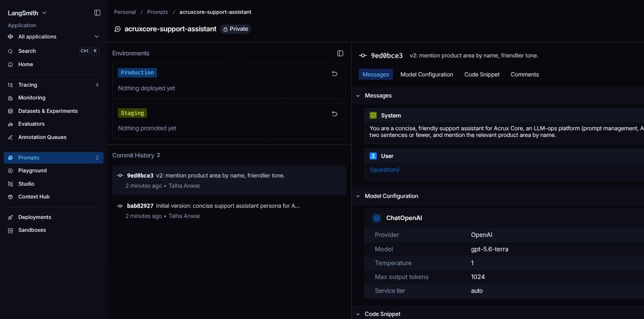Image resolution: width=644 pixels, height=319 pixels.
Task: Click the System message icon
Action: 373,115
